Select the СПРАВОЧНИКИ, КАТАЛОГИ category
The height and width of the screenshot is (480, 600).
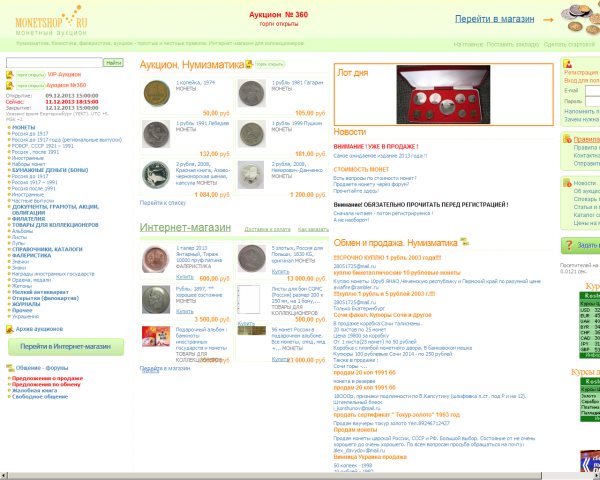tap(47, 249)
